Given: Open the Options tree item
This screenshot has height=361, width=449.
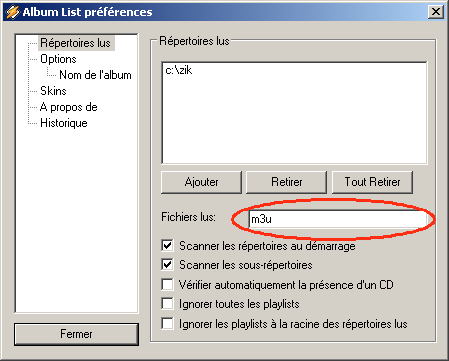Looking at the screenshot, I should [58, 59].
